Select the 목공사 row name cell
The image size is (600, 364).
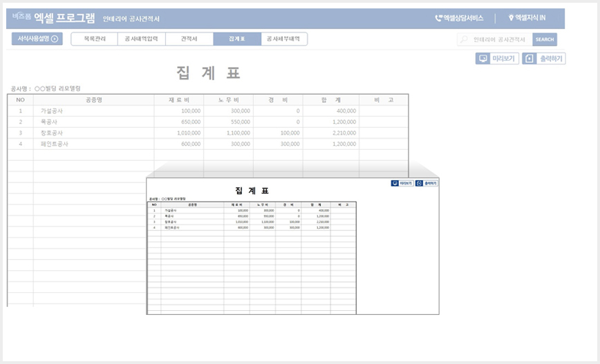94,122
